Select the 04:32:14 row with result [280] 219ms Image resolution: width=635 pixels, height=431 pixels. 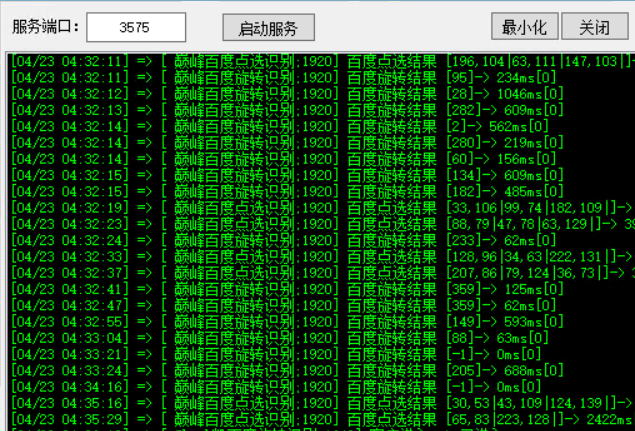[x=287, y=142]
